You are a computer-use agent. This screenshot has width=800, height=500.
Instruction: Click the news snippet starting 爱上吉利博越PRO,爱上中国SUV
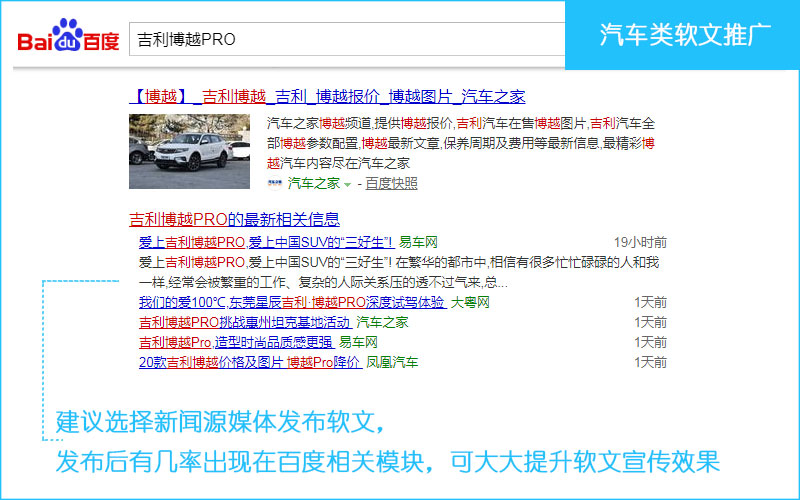(x=399, y=272)
